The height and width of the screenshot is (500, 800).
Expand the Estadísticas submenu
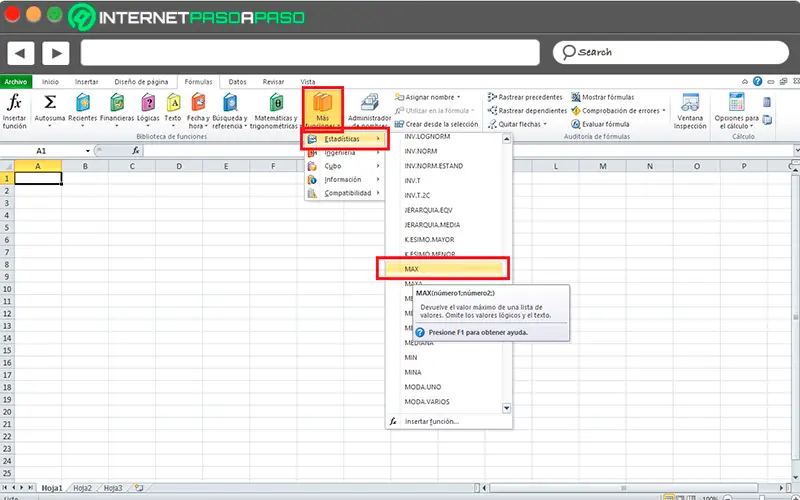point(344,139)
